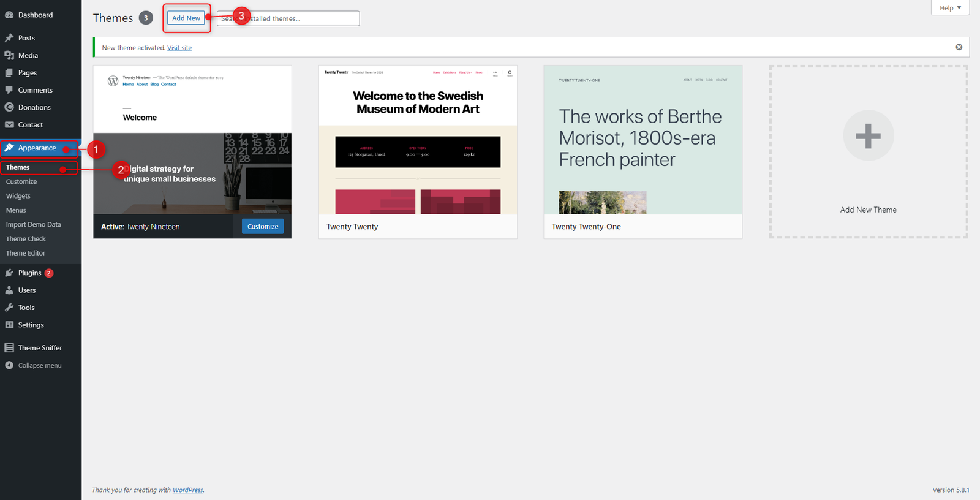Open the Help dropdown tab
Viewport: 980px width, 500px height.
click(x=950, y=8)
